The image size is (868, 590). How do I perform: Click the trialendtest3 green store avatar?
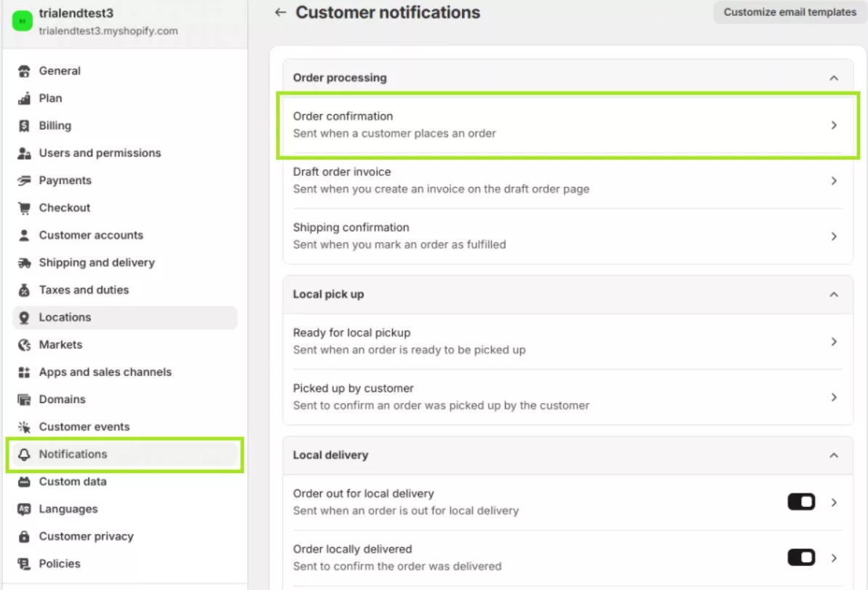(x=22, y=20)
